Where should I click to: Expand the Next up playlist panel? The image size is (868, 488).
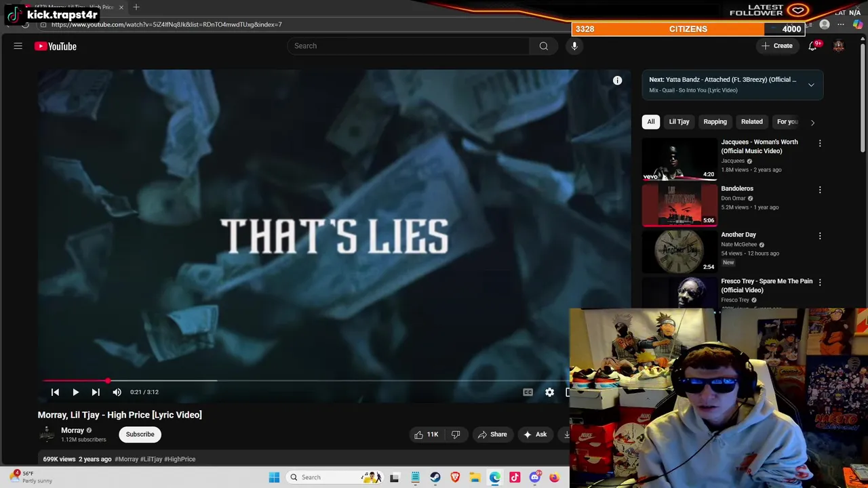(811, 85)
